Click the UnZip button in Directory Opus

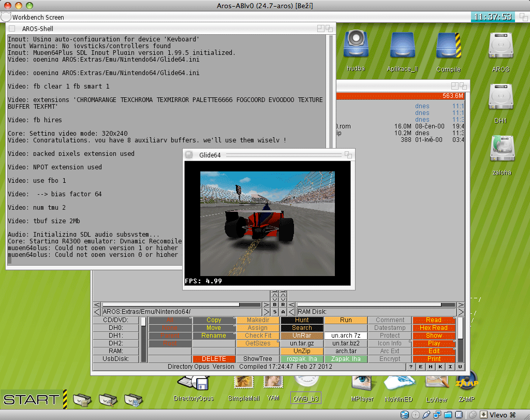302,351
